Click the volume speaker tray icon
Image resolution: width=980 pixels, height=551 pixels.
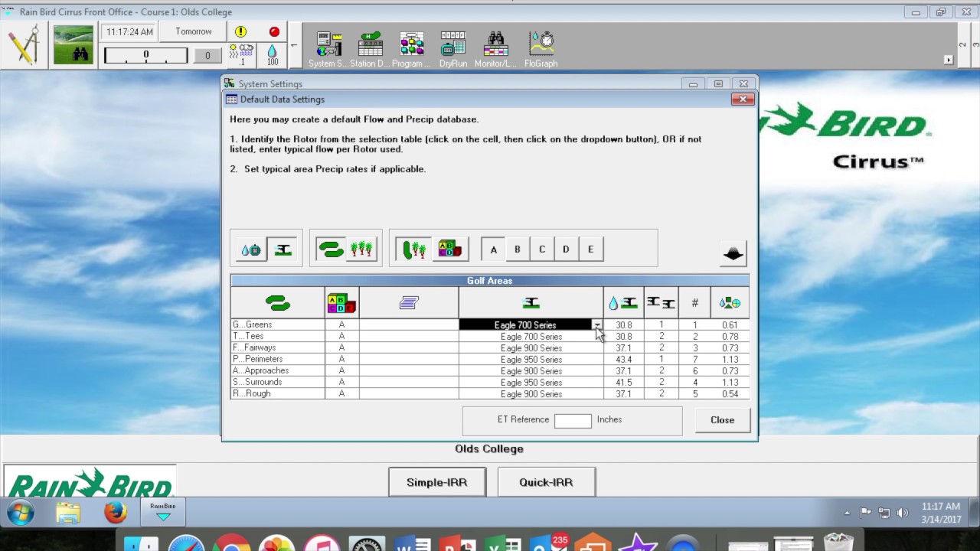903,513
